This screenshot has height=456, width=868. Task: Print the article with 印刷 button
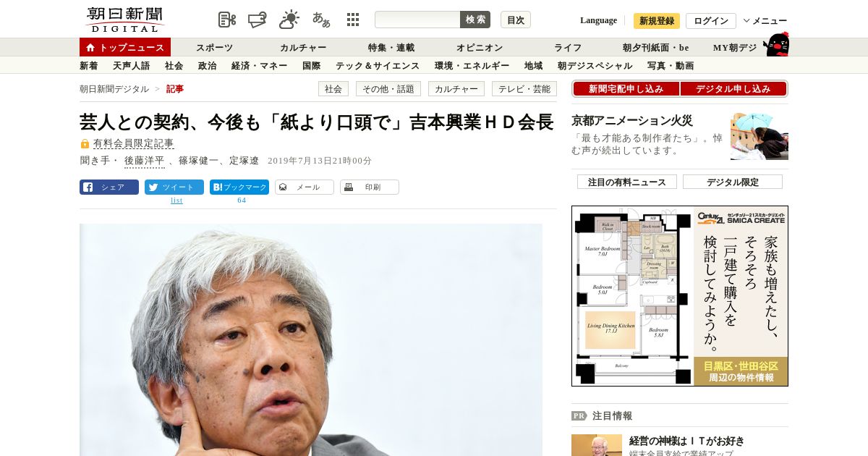(x=370, y=187)
